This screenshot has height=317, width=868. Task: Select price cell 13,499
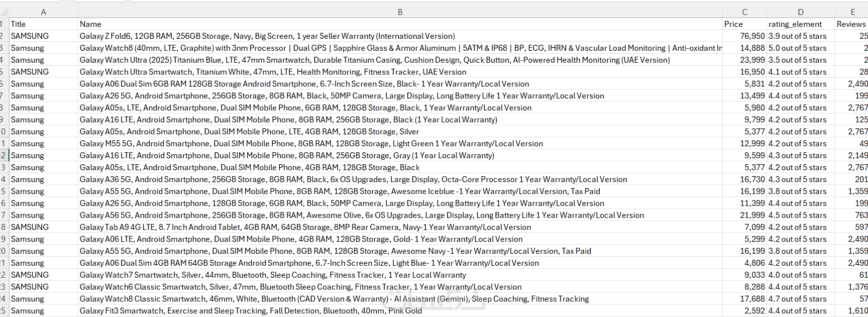pos(745,96)
